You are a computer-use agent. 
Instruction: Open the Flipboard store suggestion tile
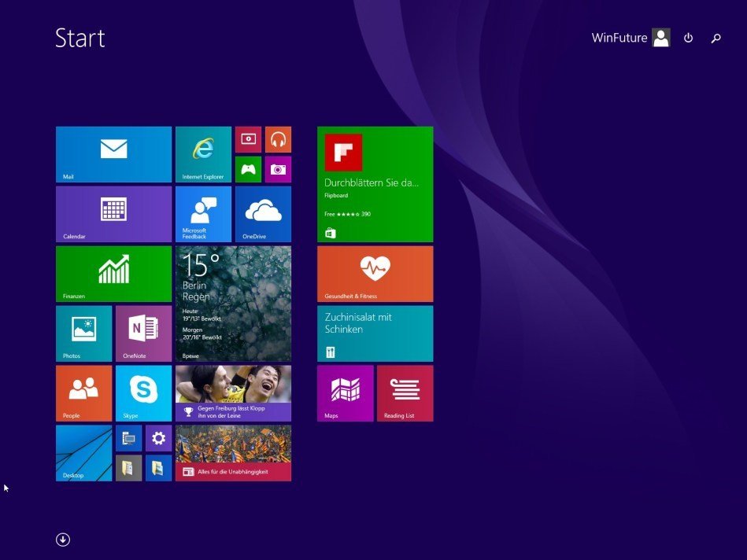[375, 184]
